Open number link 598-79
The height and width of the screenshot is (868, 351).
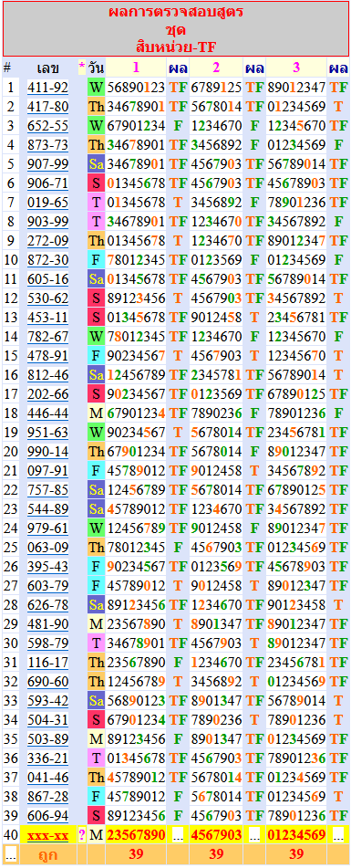48,643
